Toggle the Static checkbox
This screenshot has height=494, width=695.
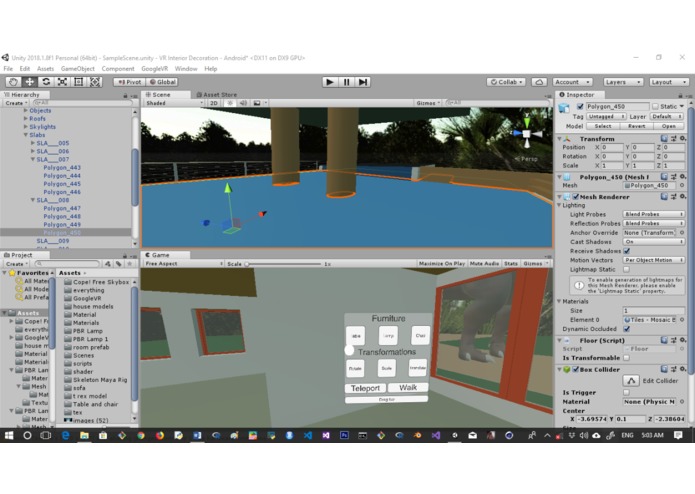click(x=655, y=106)
